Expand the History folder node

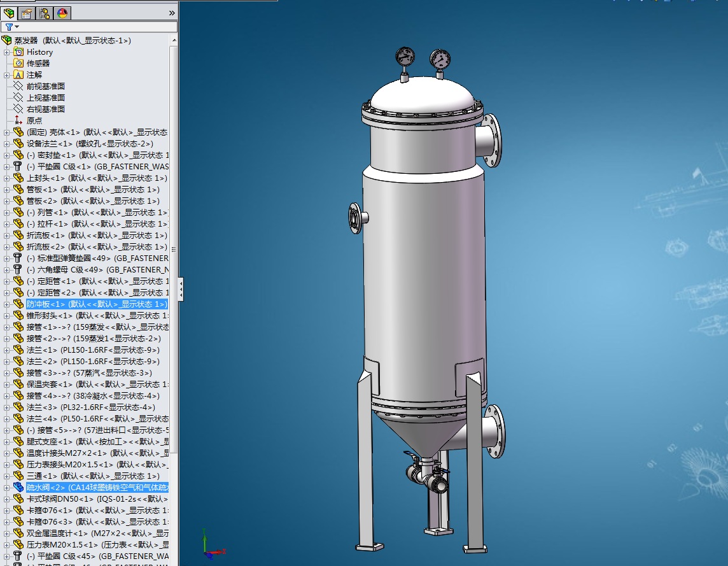(x=7, y=52)
